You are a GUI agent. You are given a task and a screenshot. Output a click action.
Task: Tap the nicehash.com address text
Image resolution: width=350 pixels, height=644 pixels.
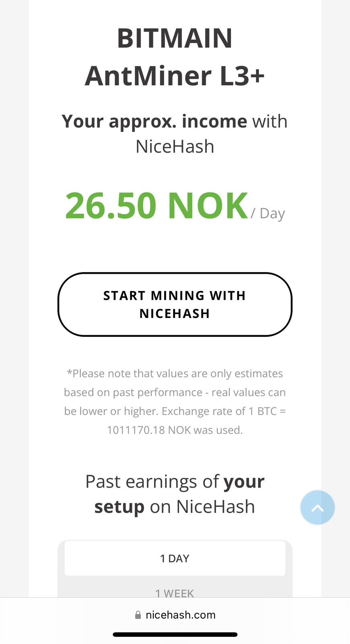click(181, 615)
